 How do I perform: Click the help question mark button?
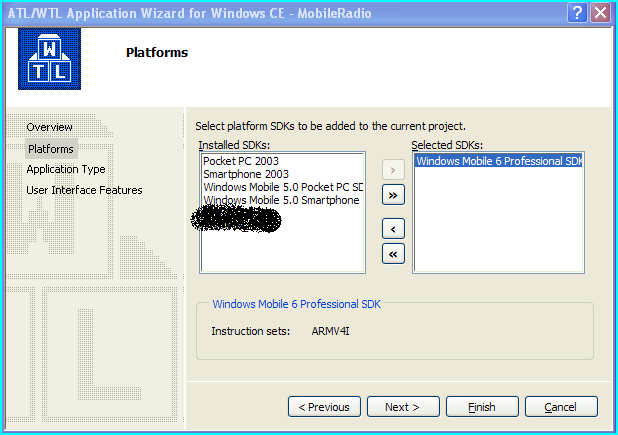pyautogui.click(x=577, y=13)
